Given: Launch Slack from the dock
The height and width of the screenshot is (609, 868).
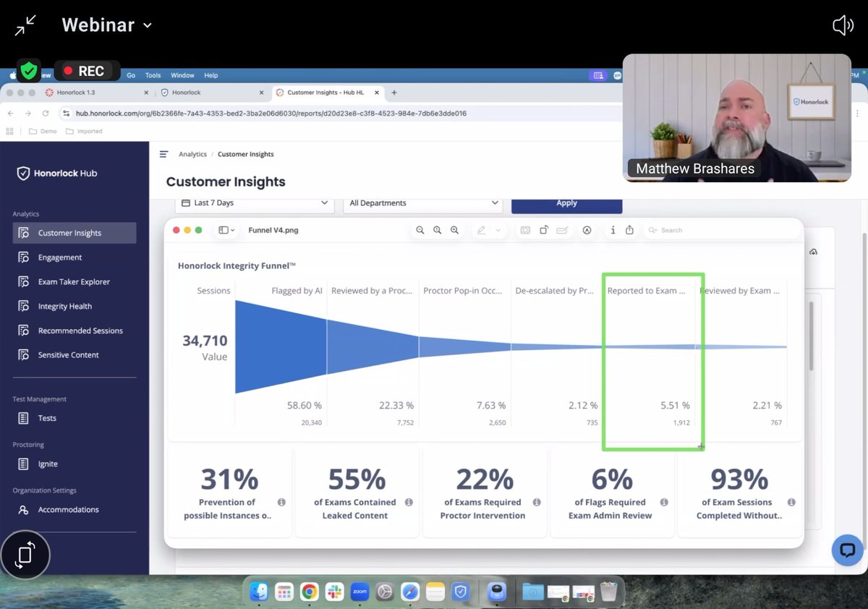Looking at the screenshot, I should click(335, 592).
